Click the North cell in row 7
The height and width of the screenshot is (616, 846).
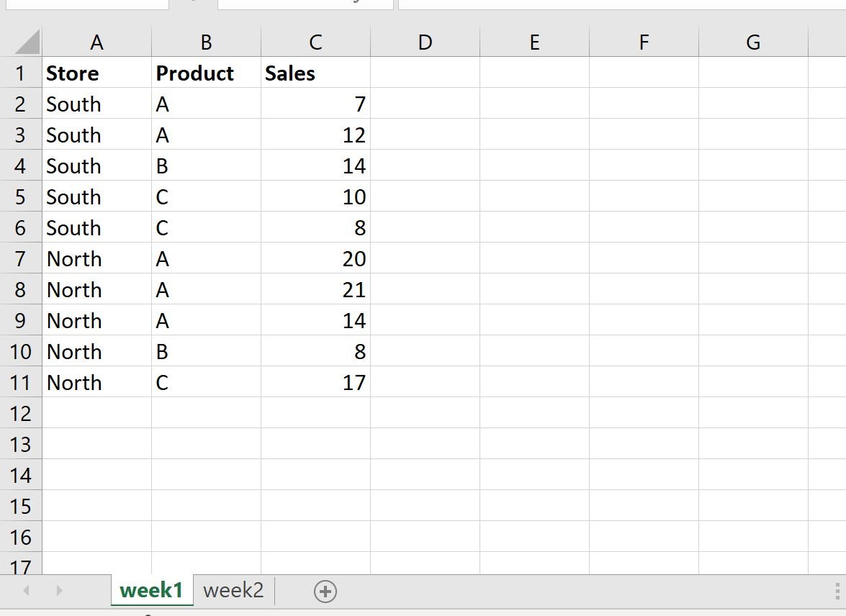tap(97, 259)
